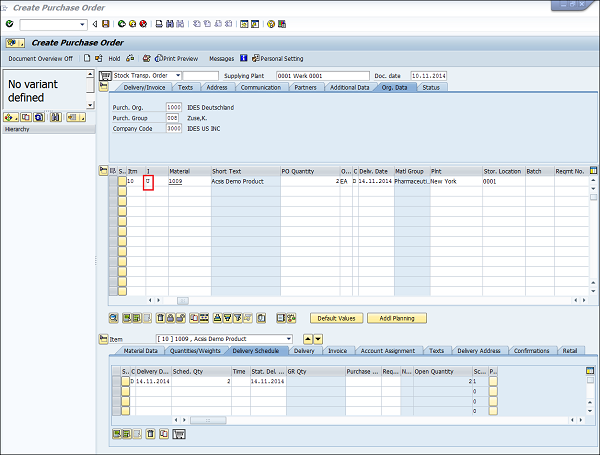600x456 pixels.
Task: Click the magnifier details icon below item table
Action: coord(113,318)
